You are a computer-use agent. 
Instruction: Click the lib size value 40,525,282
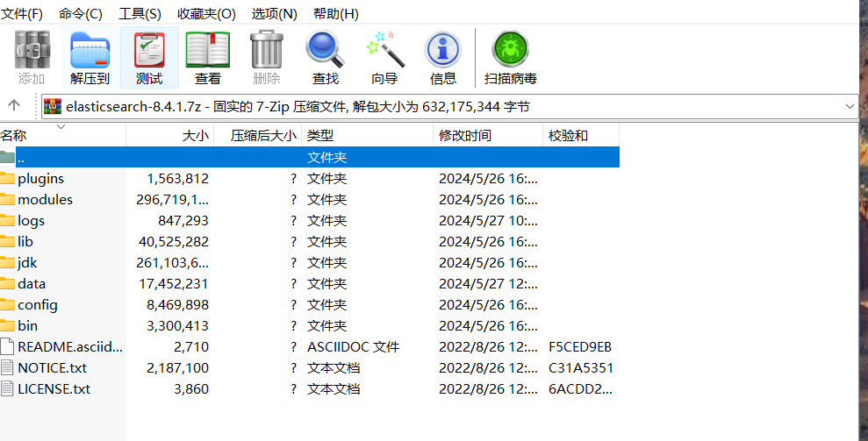click(x=174, y=241)
